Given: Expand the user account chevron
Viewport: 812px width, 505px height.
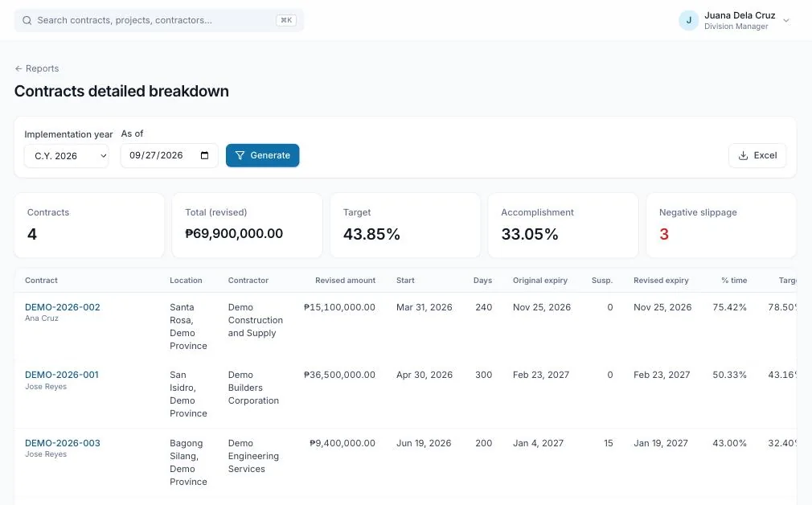Looking at the screenshot, I should (786, 21).
